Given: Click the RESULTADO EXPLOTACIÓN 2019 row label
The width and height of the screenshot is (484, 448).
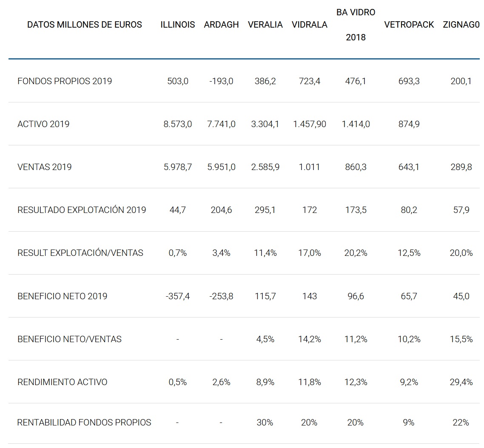Looking at the screenshot, I should (x=82, y=210).
